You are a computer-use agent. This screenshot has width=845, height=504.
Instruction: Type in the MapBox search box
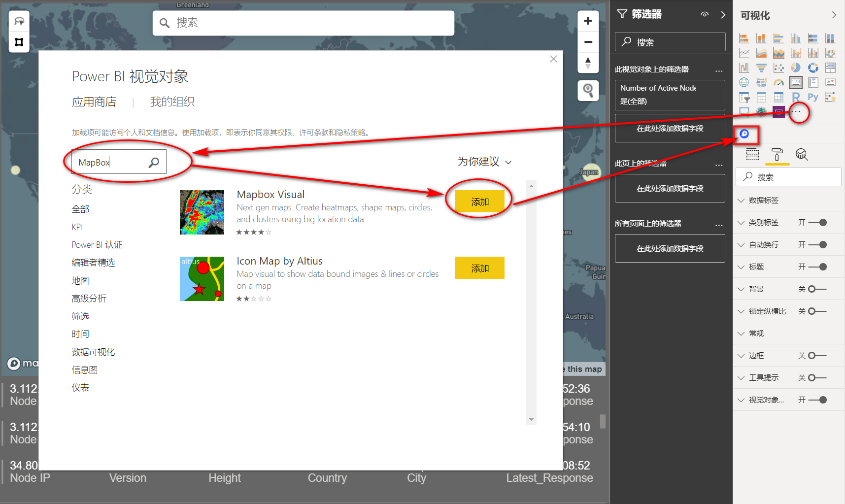click(111, 162)
